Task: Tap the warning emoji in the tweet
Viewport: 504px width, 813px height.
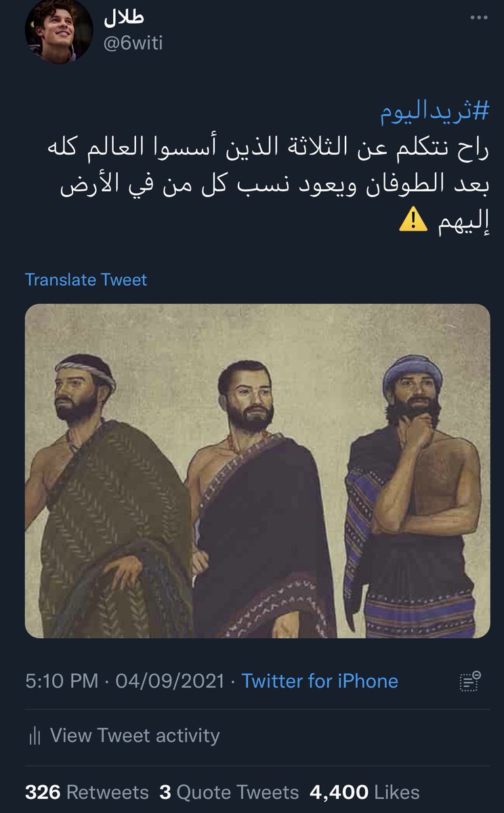Action: tap(413, 221)
